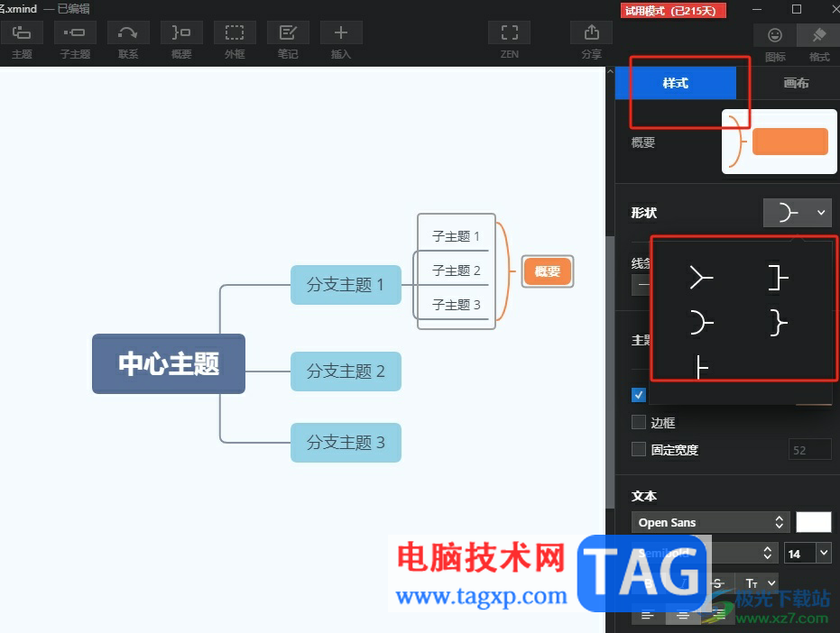Choose the curly brace summary shape
840x633 pixels.
(778, 323)
